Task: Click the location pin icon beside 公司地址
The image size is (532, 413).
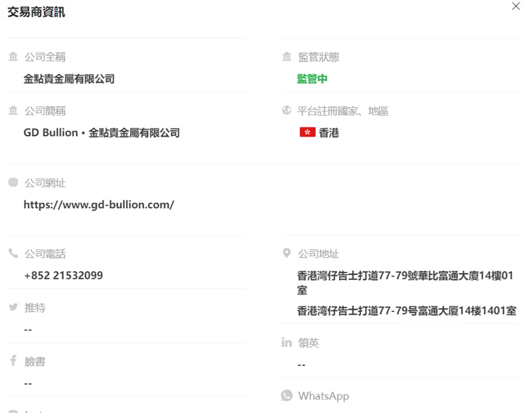Action: point(287,253)
